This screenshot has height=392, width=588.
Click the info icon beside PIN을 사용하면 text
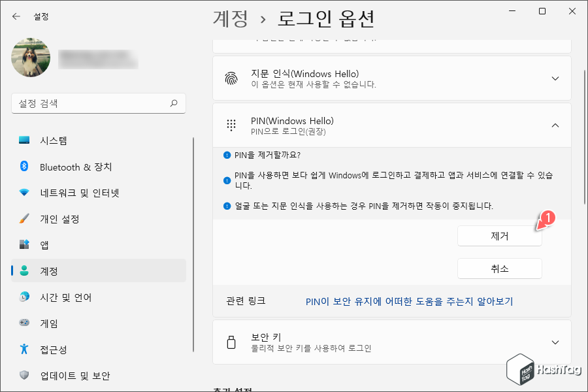click(x=227, y=180)
